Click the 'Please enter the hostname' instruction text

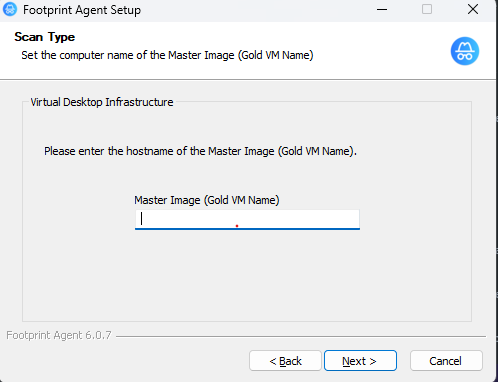click(200, 151)
